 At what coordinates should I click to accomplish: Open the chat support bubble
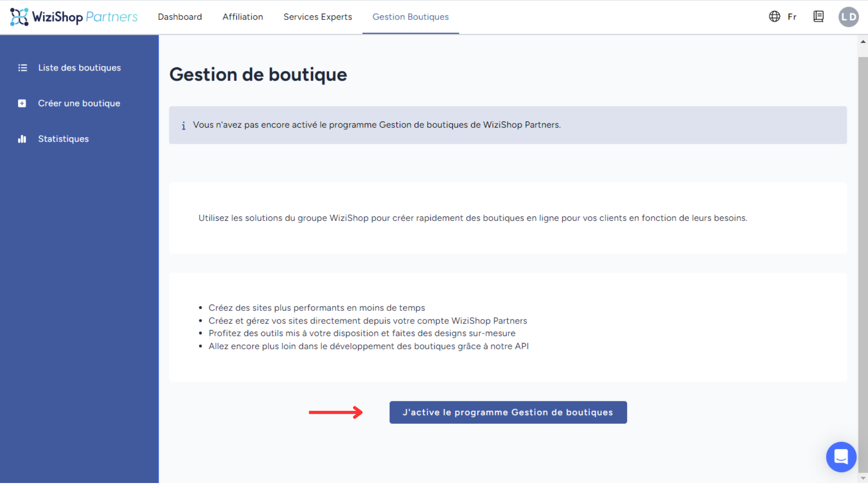click(x=841, y=457)
